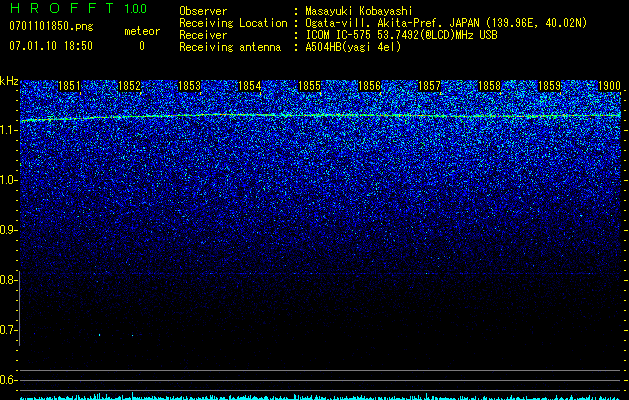Screen dimensions: 629x400
Task: Click the Receiving antenna field label
Action: pyautogui.click(x=230, y=47)
